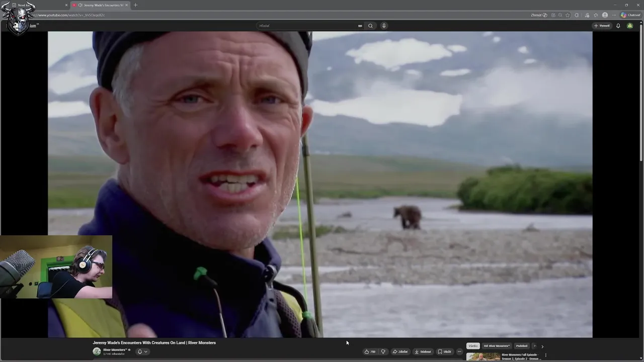
Task: Save video with Uložiť button
Action: [444, 352]
